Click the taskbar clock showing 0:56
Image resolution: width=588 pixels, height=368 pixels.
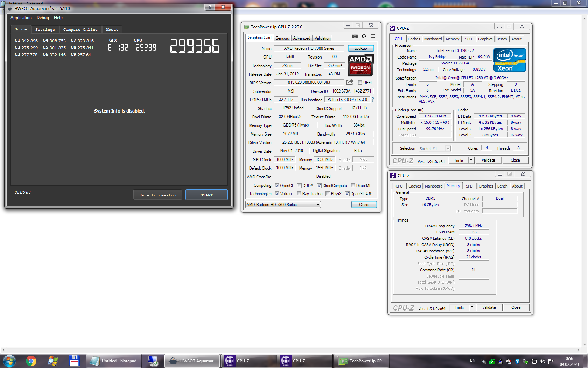[x=569, y=361]
